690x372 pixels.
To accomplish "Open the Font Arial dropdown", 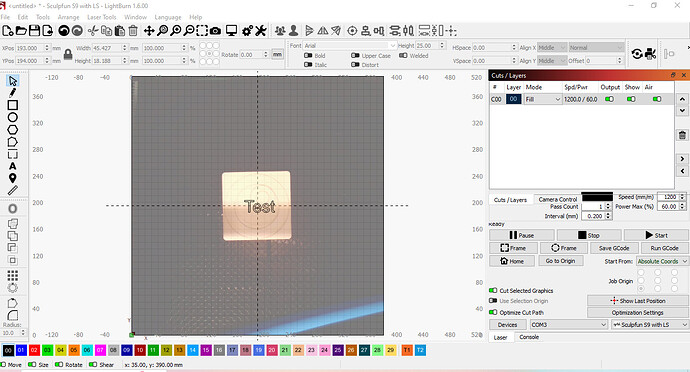I will tap(350, 45).
